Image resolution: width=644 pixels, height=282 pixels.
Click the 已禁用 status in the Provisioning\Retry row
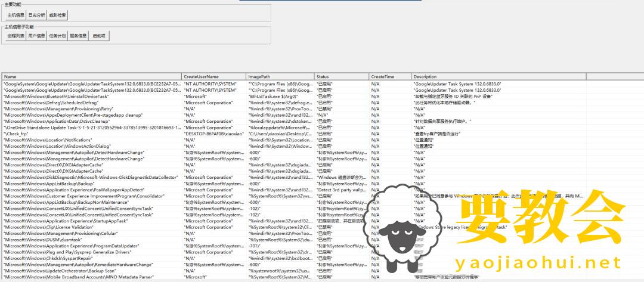coord(342,109)
